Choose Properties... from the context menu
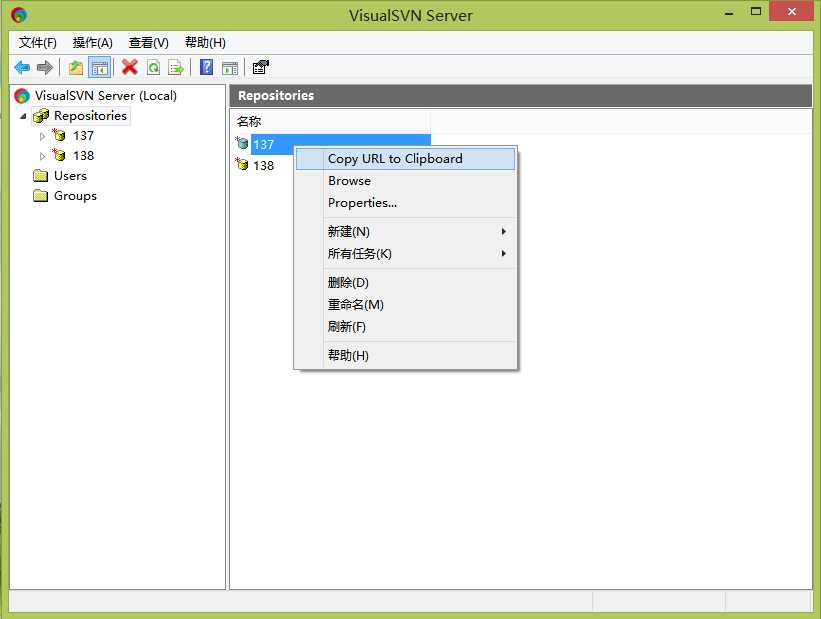This screenshot has height=619, width=821. coord(405,203)
